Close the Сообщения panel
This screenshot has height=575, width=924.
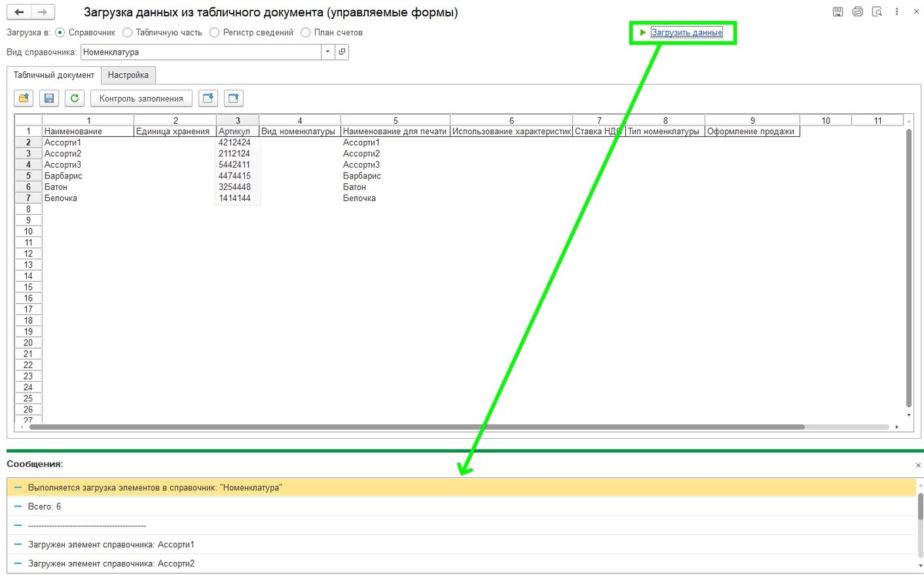click(918, 466)
